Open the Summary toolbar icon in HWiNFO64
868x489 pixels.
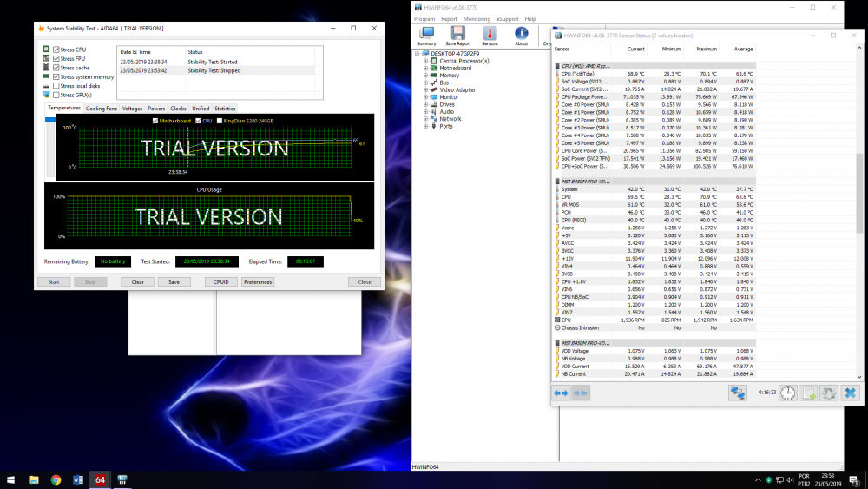pyautogui.click(x=426, y=35)
